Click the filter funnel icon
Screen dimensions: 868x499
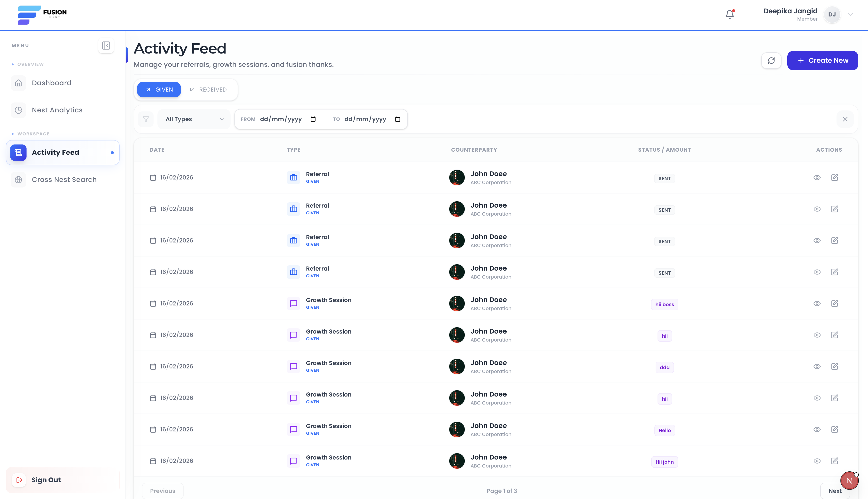click(x=146, y=119)
